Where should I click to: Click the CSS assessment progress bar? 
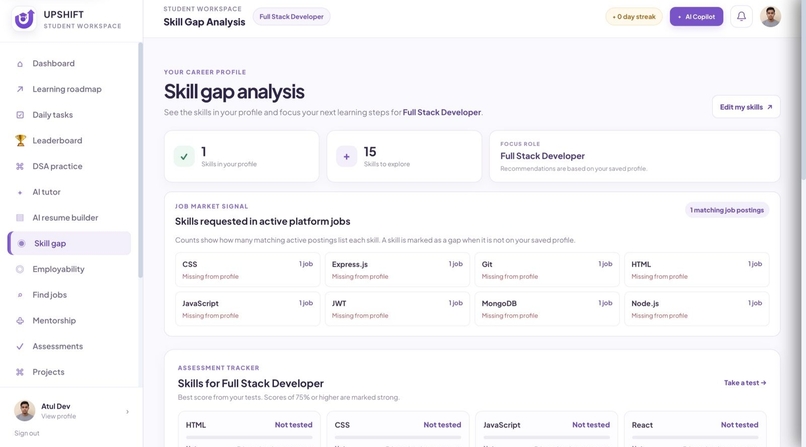(x=398, y=437)
